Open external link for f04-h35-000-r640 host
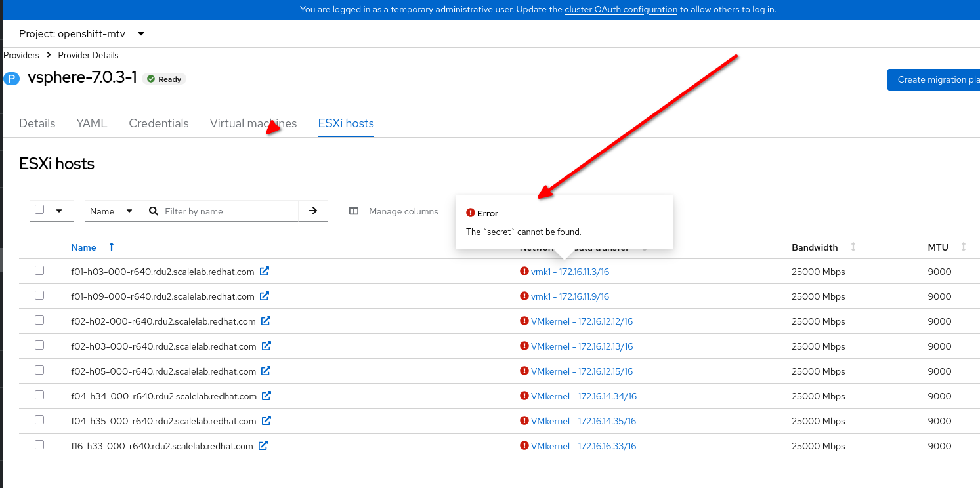This screenshot has width=980, height=488. [x=266, y=420]
